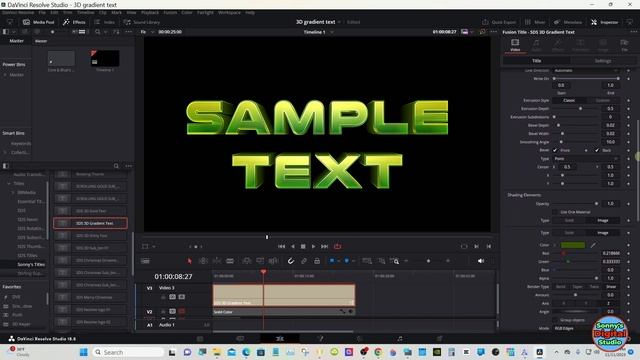Click the custom zoom magnifier icon
This screenshot has width=640, height=360.
[x=394, y=261]
